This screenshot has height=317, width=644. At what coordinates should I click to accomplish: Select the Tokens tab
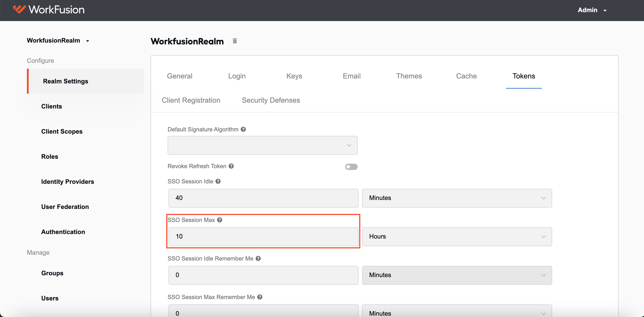pyautogui.click(x=524, y=76)
